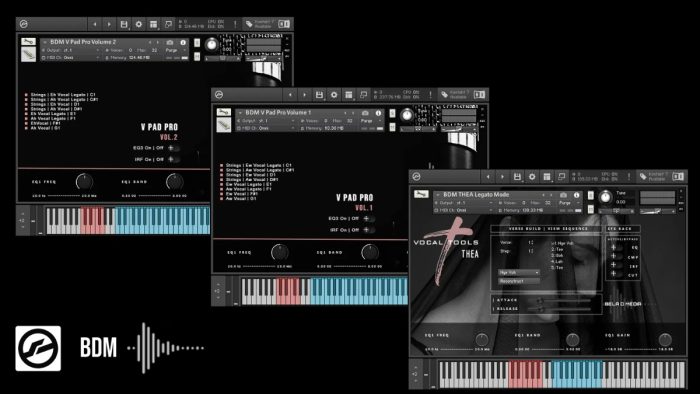The height and width of the screenshot is (394, 700).
Task: Click snapshot camera icon in THEA header
Action: (x=563, y=195)
